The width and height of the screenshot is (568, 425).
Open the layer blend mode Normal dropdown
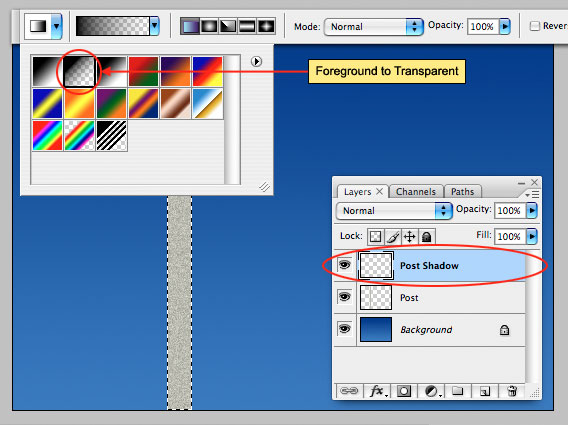pyautogui.click(x=394, y=211)
